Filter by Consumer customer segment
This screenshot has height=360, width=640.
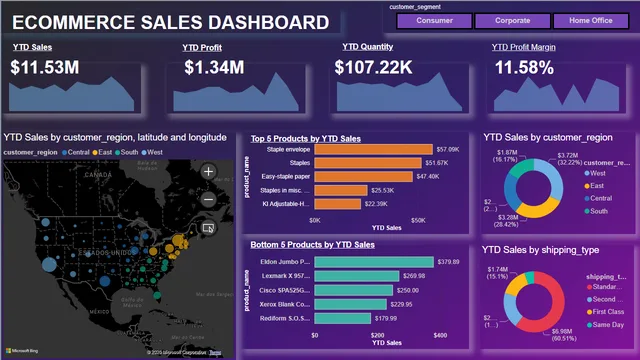[x=434, y=20]
